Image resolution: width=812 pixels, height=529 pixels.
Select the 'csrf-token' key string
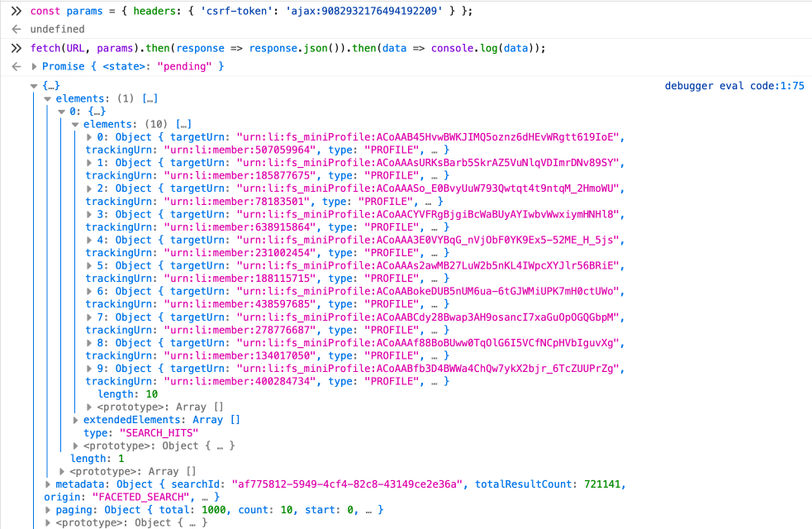point(236,11)
